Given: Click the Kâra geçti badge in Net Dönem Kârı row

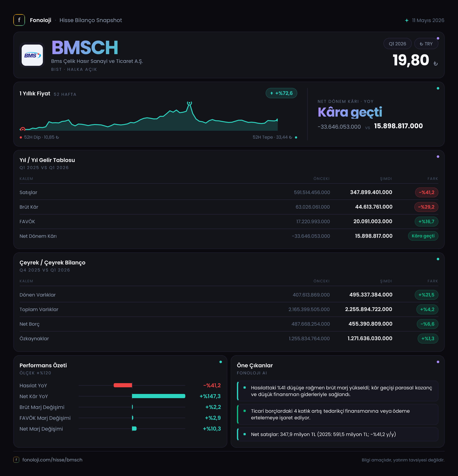Looking at the screenshot, I should (x=423, y=236).
